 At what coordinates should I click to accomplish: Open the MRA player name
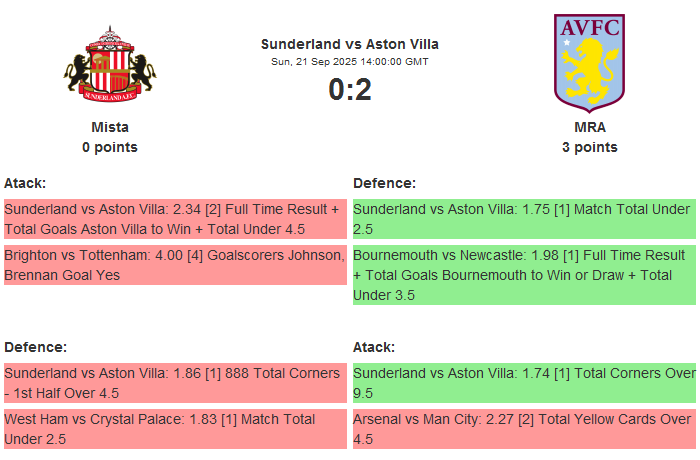[590, 127]
